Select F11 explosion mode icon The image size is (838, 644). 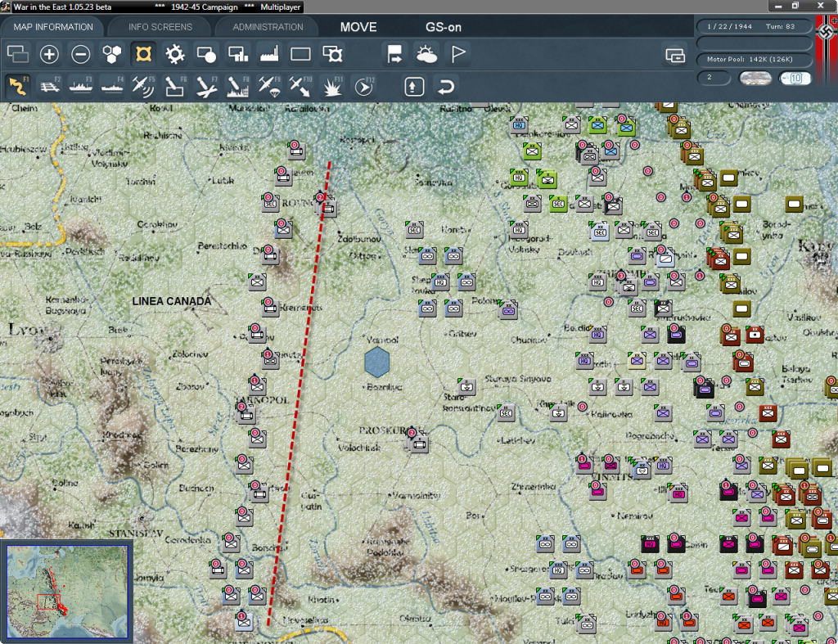pyautogui.click(x=332, y=86)
